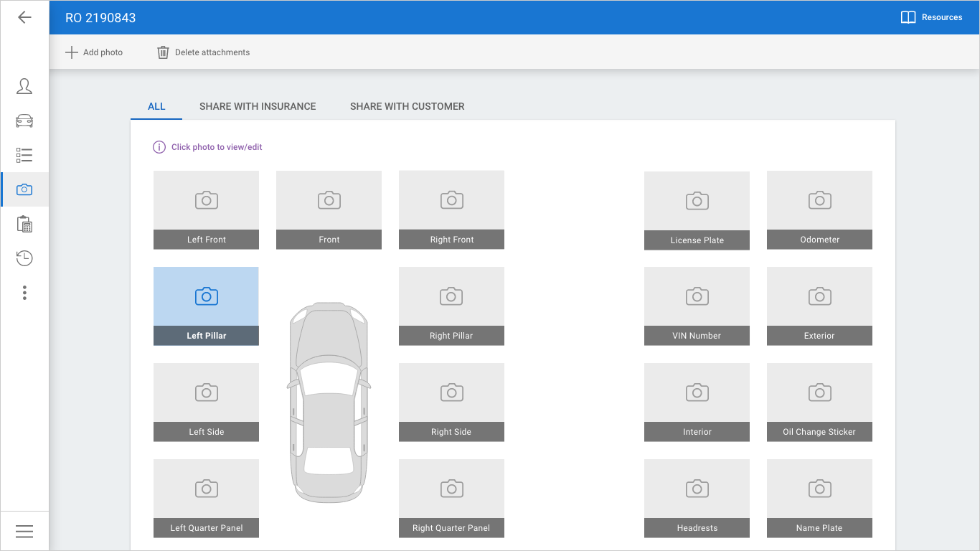Select the camera photos sidebar icon
The image size is (980, 551).
(x=24, y=189)
